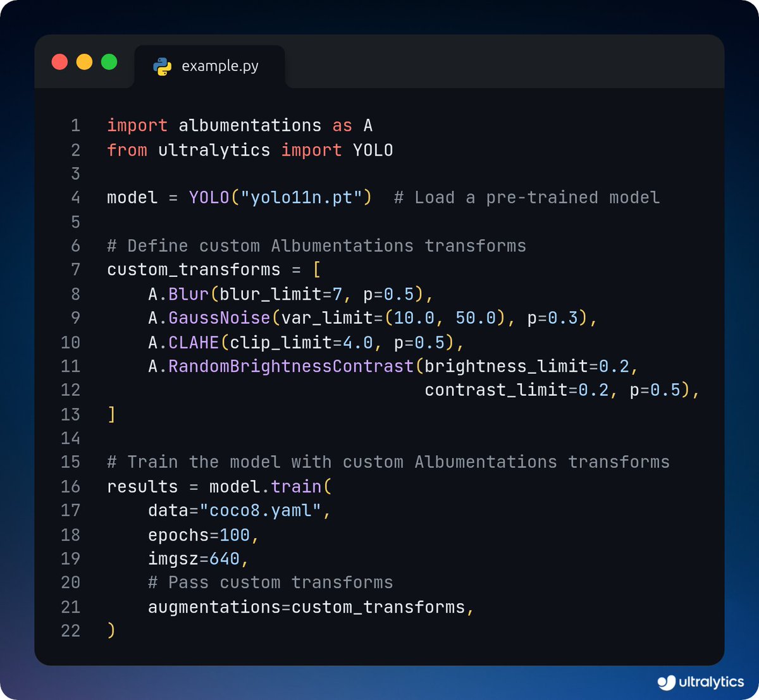Click line number 10 in the gutter
Viewport: 759px width, 700px height.
click(x=71, y=342)
